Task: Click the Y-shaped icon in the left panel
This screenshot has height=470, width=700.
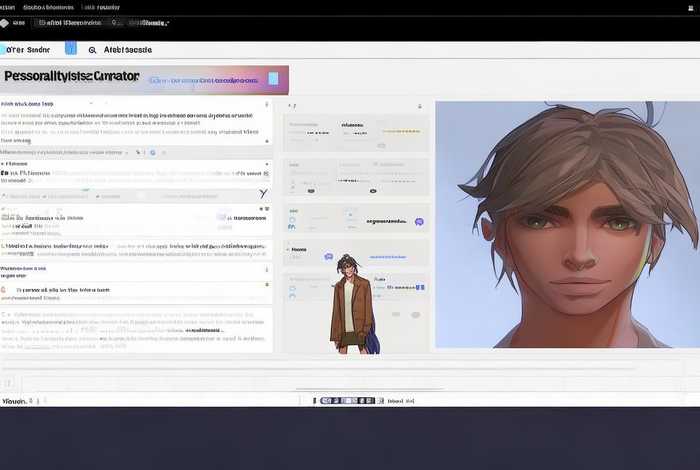Action: (263, 193)
